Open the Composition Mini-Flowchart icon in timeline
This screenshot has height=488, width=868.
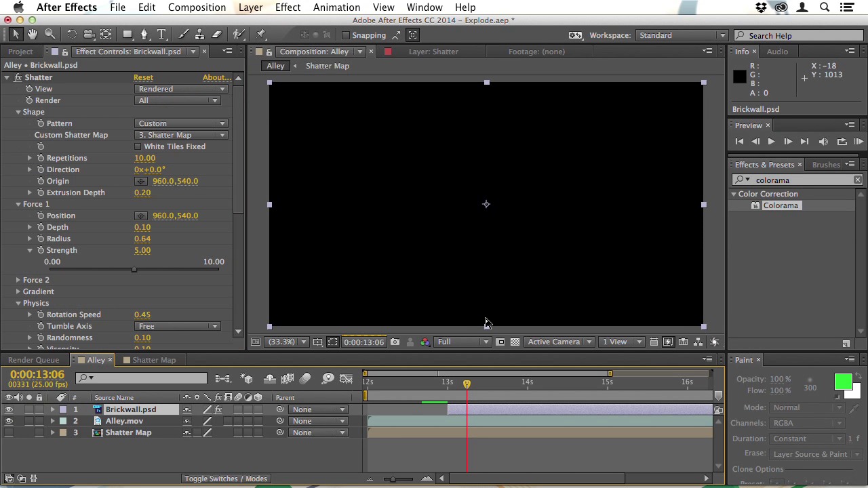click(223, 379)
